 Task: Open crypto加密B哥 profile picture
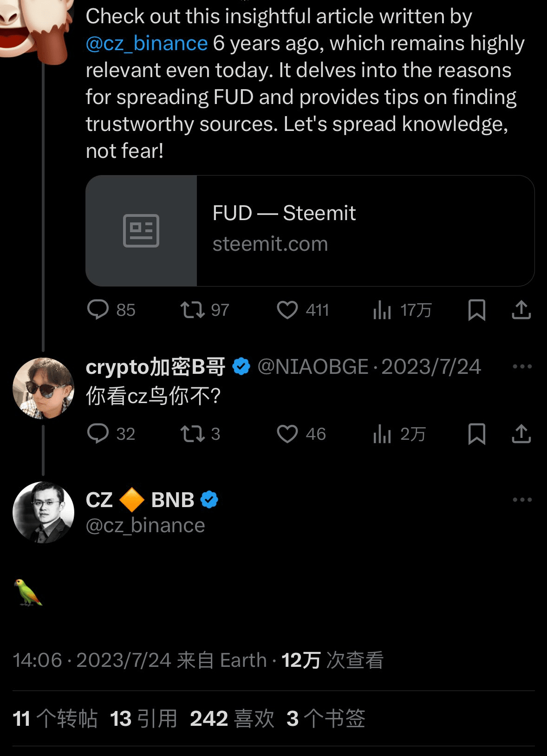[43, 388]
